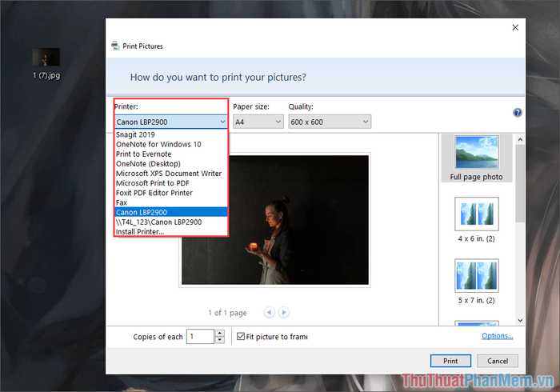Choose OneNote (Desktop) printer
560x392 pixels.
171,163
